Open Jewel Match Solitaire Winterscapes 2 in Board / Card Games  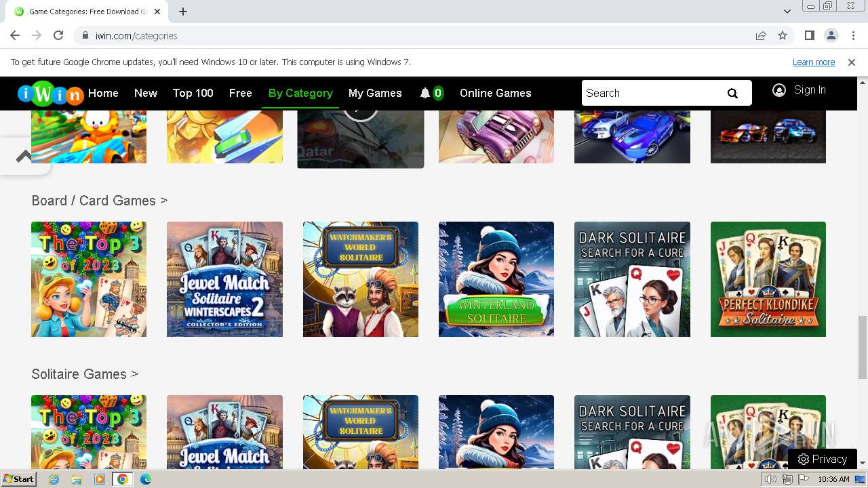pyautogui.click(x=224, y=279)
